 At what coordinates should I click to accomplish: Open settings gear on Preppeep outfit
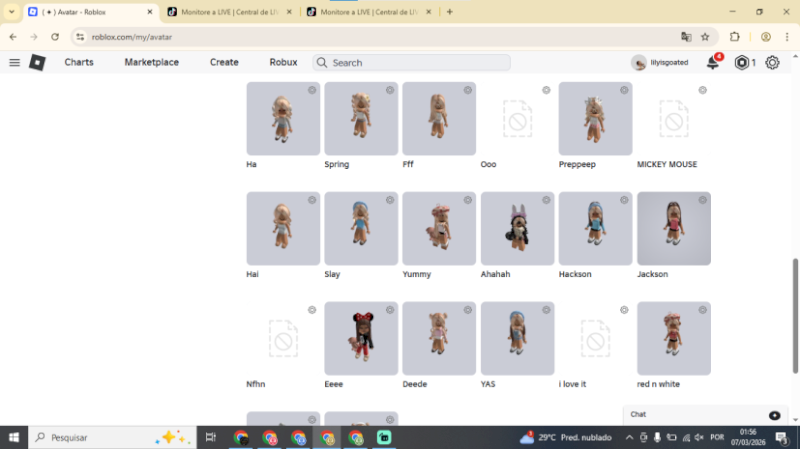pos(624,90)
